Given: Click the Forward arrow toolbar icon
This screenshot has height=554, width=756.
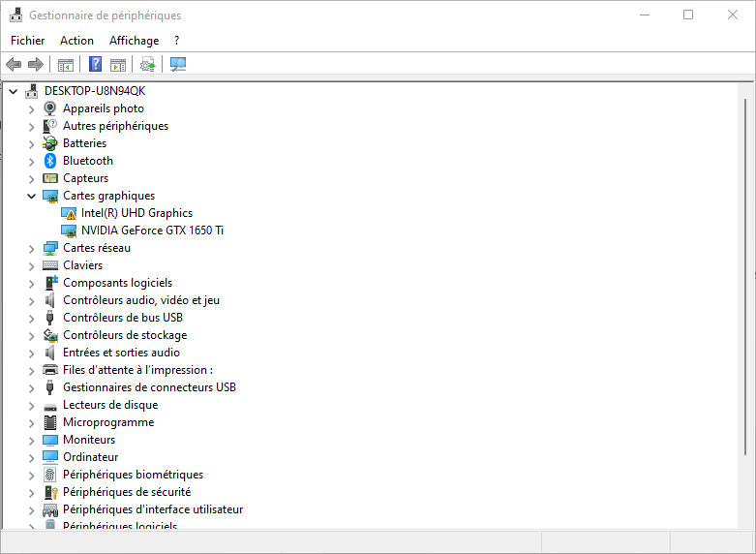Looking at the screenshot, I should pyautogui.click(x=36, y=64).
